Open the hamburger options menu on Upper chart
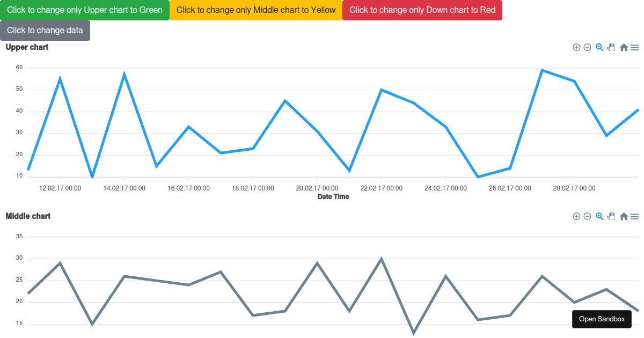The width and height of the screenshot is (644, 338). 635,47
